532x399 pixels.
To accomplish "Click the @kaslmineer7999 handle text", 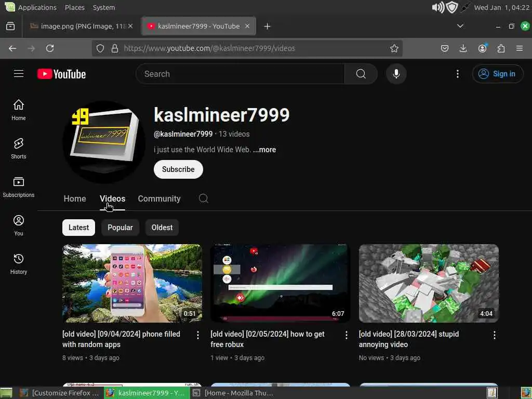I will (183, 134).
